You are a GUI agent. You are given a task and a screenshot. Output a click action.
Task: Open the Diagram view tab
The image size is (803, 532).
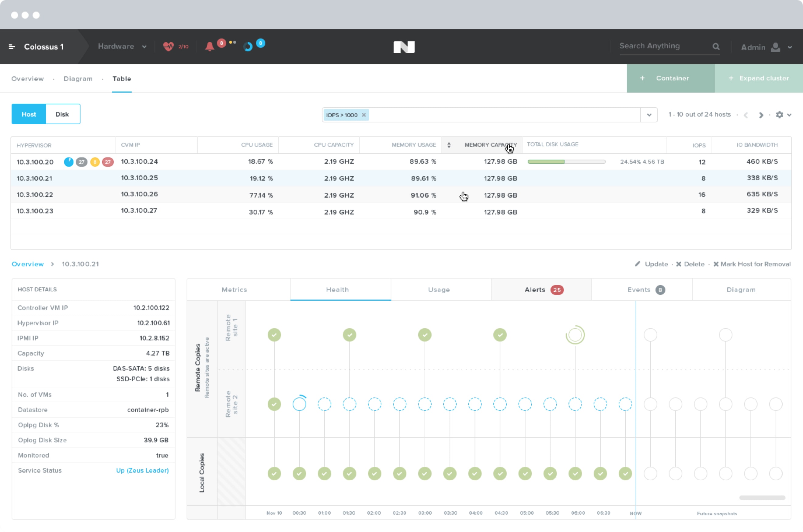point(78,79)
